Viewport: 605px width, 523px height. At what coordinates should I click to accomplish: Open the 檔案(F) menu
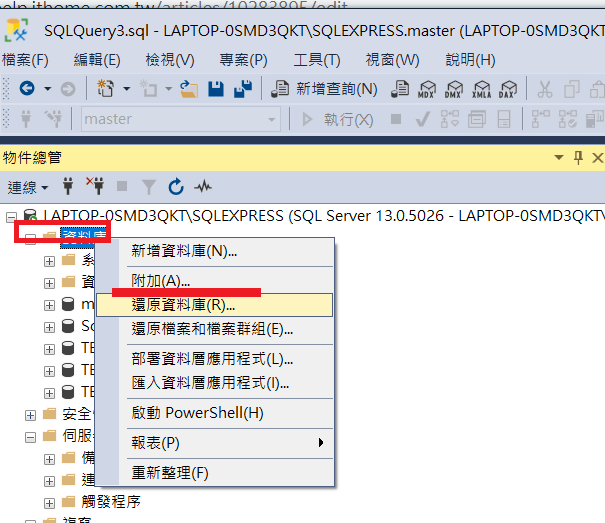coord(25,60)
